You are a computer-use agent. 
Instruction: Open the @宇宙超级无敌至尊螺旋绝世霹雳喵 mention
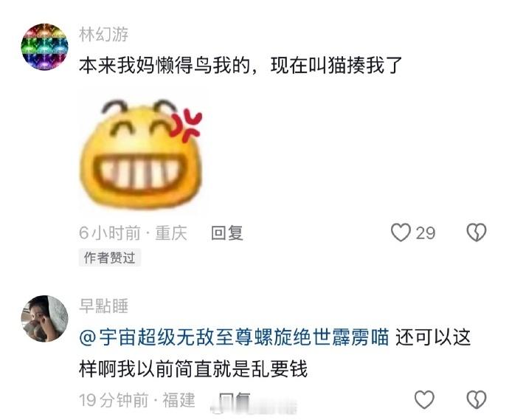[234, 337]
